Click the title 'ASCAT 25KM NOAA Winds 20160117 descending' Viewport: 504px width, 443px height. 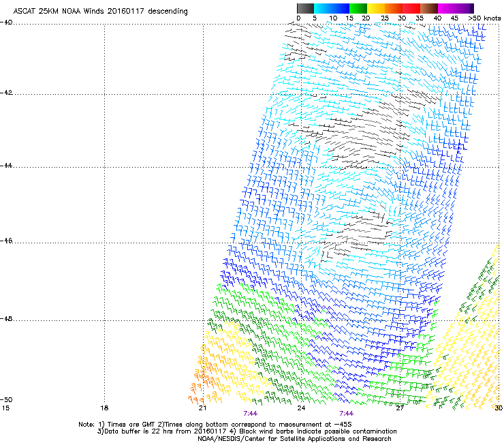coord(100,12)
